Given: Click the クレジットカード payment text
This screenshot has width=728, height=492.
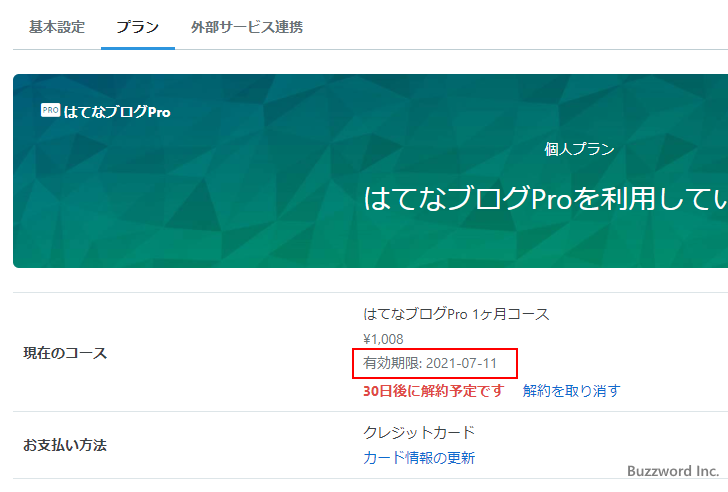Looking at the screenshot, I should point(419,433).
